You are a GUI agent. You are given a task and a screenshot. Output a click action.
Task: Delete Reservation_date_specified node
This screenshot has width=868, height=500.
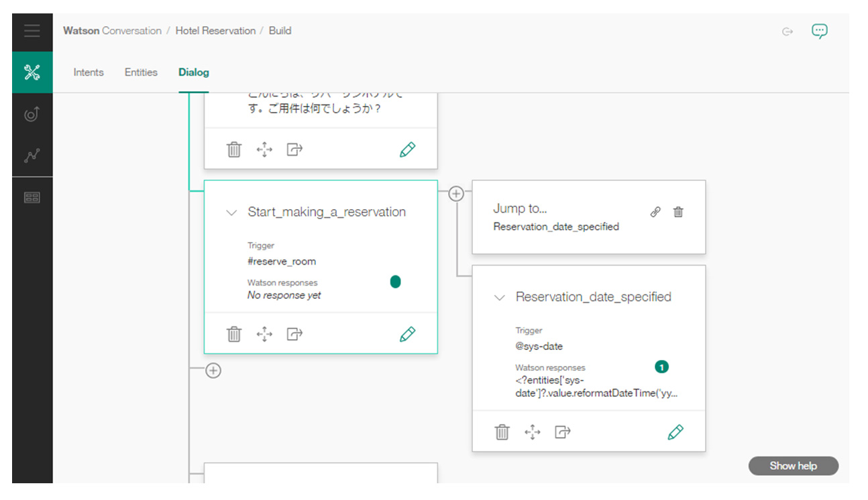click(x=502, y=432)
